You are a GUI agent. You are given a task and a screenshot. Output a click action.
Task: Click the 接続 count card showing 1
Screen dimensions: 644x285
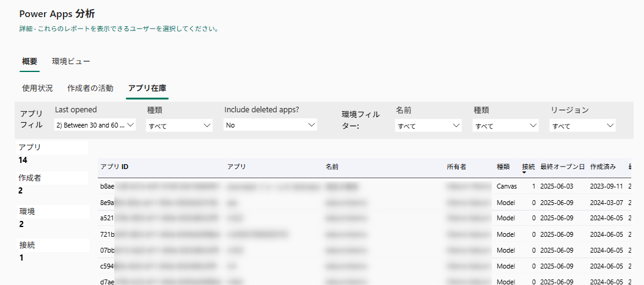(x=52, y=251)
